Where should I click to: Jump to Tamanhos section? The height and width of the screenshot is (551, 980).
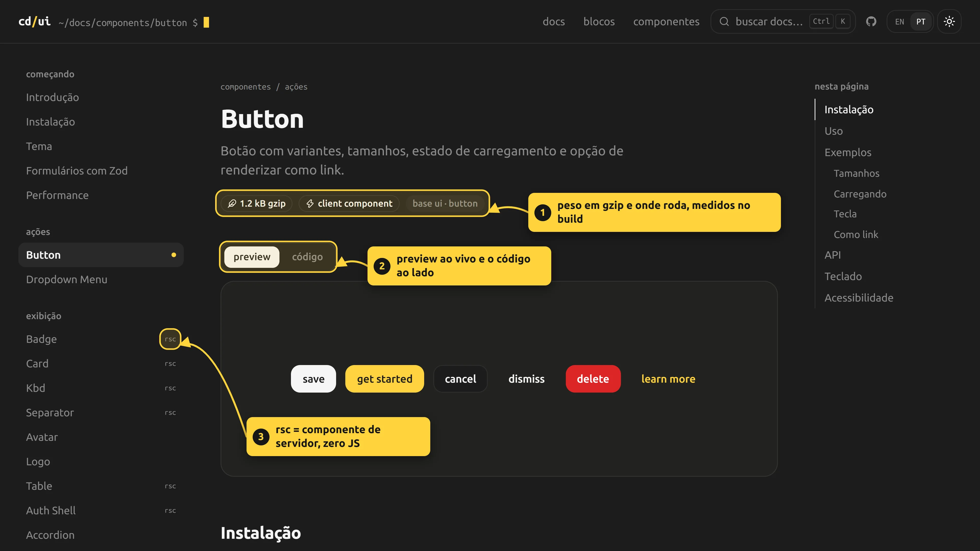[856, 173]
